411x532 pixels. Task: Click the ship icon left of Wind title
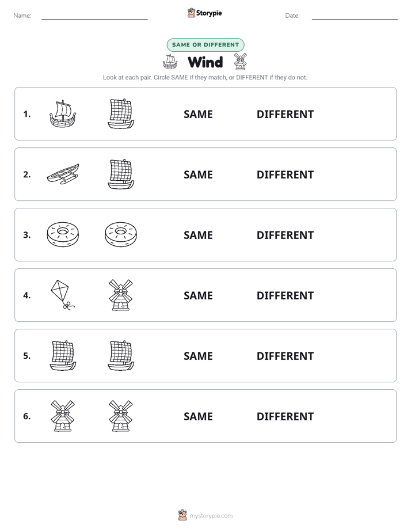(170, 62)
